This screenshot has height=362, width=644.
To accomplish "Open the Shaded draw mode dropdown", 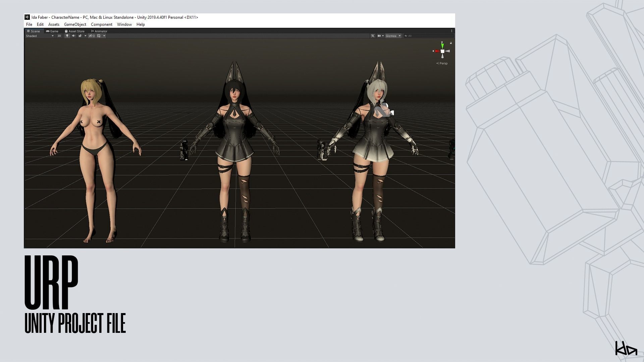I will (40, 36).
